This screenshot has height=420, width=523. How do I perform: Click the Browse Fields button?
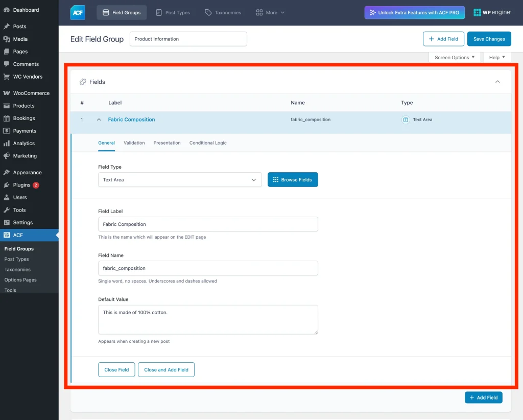[x=293, y=180]
